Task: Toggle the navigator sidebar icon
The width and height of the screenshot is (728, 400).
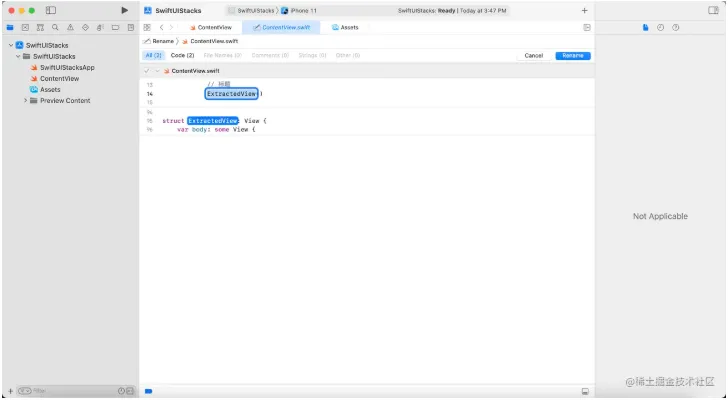Action: tap(51, 10)
